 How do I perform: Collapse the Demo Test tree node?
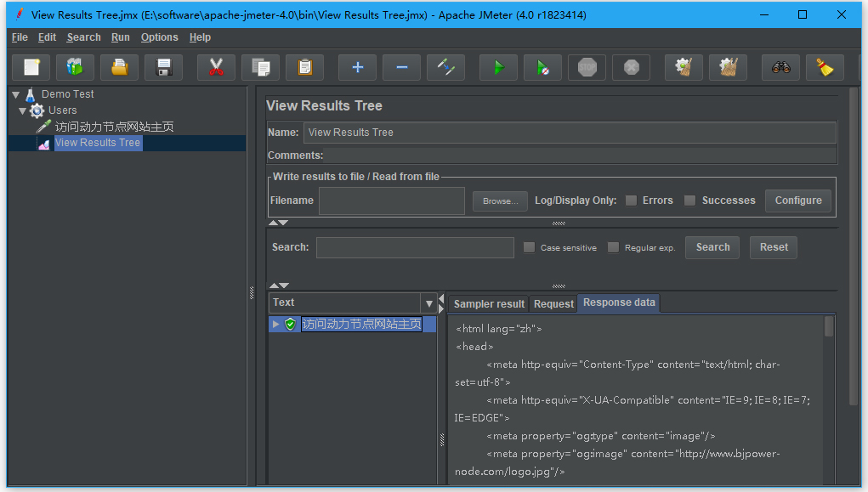[16, 94]
